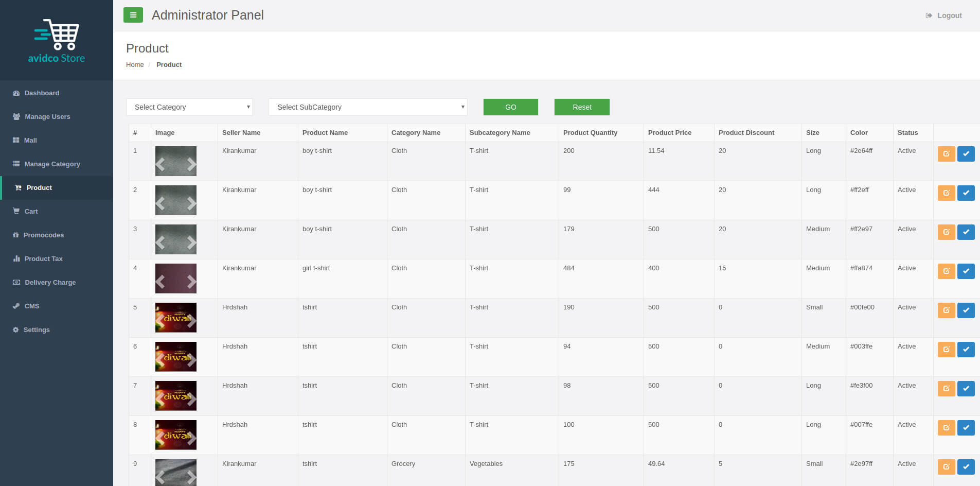Image resolution: width=980 pixels, height=486 pixels.
Task: Open Delivery Charge menu item
Action: 50,283
